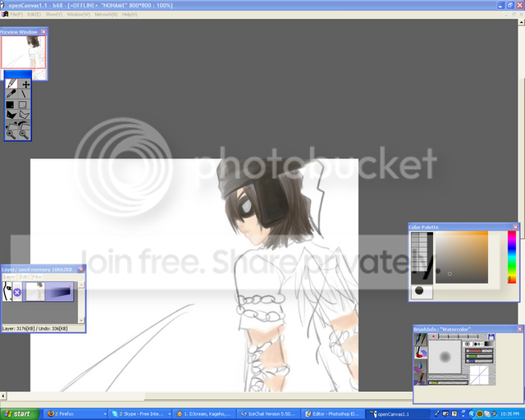Screen dimensions: 525x420
Task: Select the move (cross arrows) tool
Action: coord(25,84)
